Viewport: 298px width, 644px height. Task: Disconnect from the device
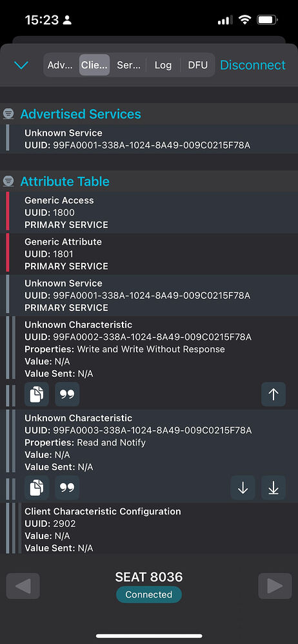tap(253, 65)
